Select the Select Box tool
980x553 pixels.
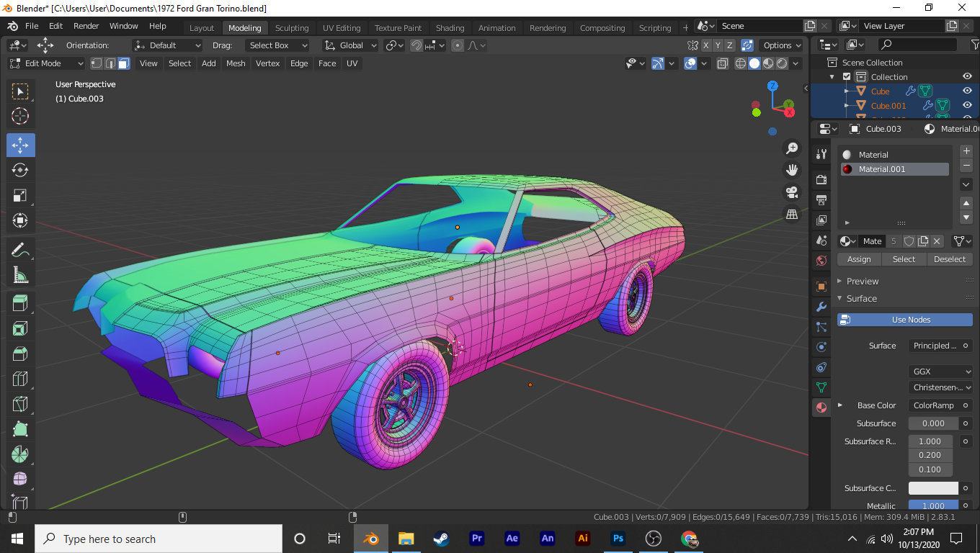tap(20, 91)
